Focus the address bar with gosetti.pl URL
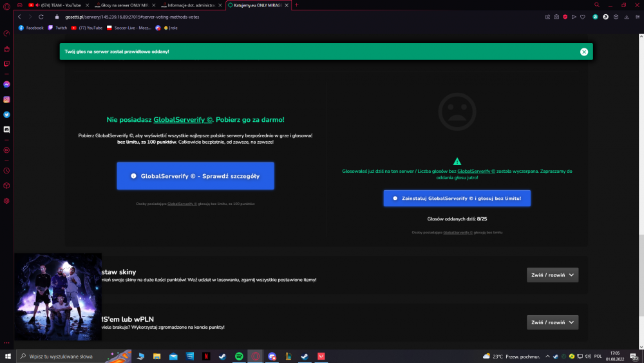Viewport: 644px width, 363px height. point(132,17)
